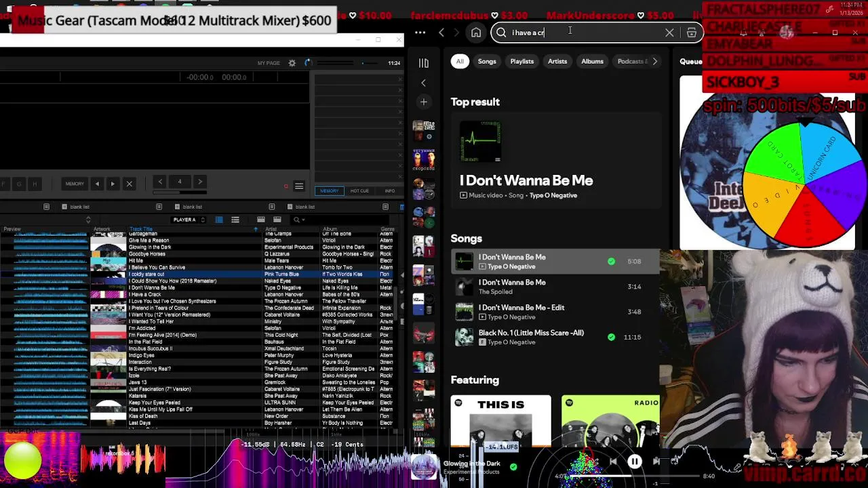
Task: Clear the Spotify search field
Action: click(669, 33)
